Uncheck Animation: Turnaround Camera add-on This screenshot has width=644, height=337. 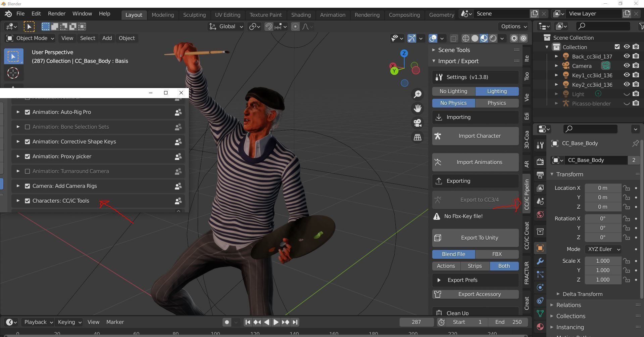click(28, 171)
